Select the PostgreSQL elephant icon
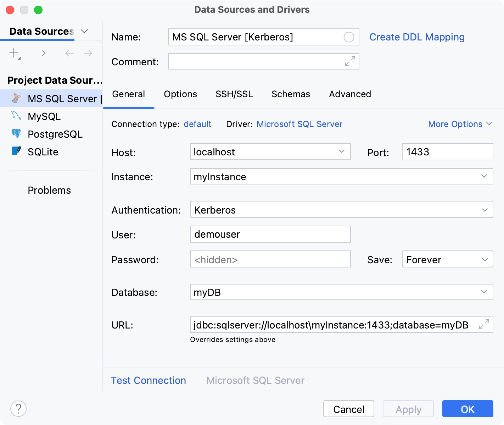This screenshot has height=425, width=504. pyautogui.click(x=16, y=134)
